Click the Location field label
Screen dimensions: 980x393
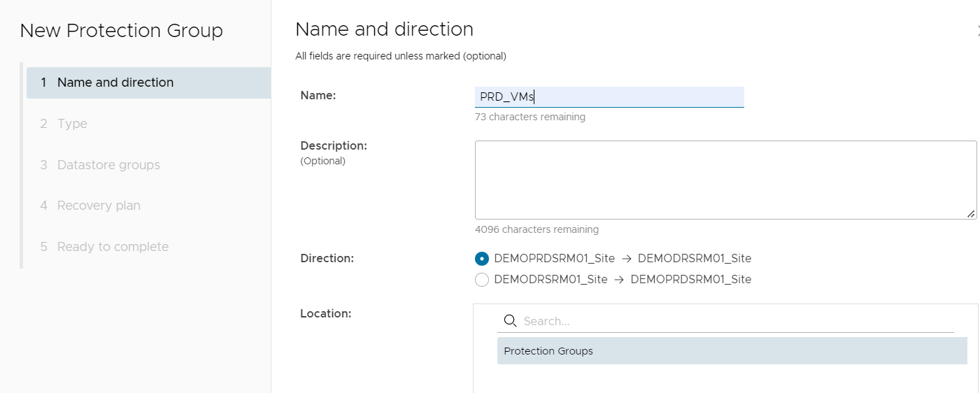click(x=325, y=313)
